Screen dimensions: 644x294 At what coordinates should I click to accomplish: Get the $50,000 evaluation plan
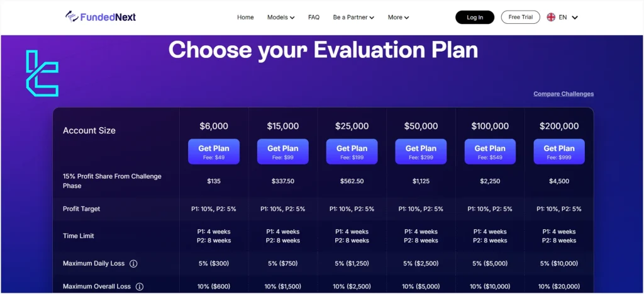click(421, 152)
